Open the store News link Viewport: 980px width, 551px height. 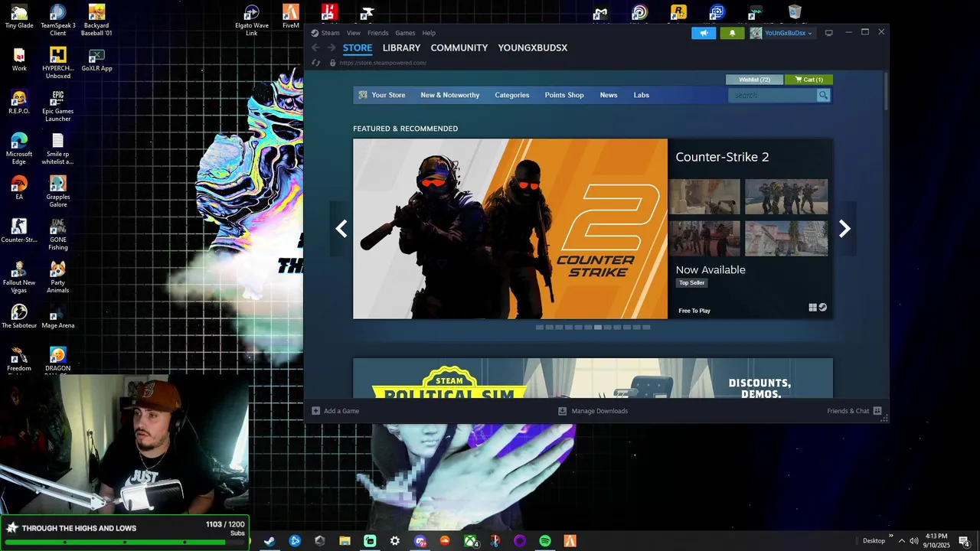(x=609, y=95)
